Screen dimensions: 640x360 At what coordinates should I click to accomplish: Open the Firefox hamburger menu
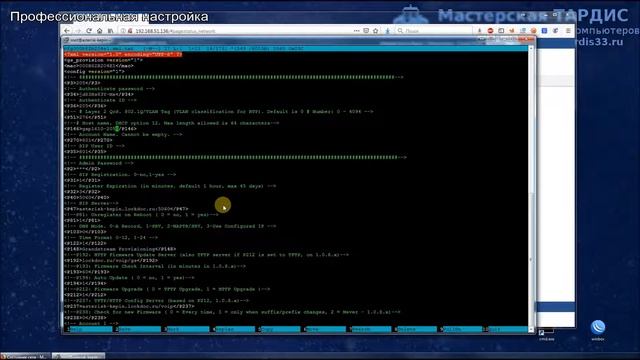(x=568, y=31)
